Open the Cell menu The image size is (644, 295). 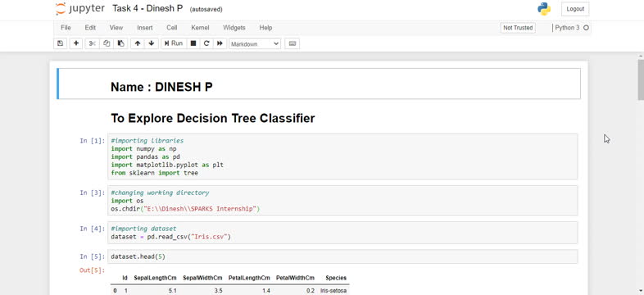coord(172,28)
